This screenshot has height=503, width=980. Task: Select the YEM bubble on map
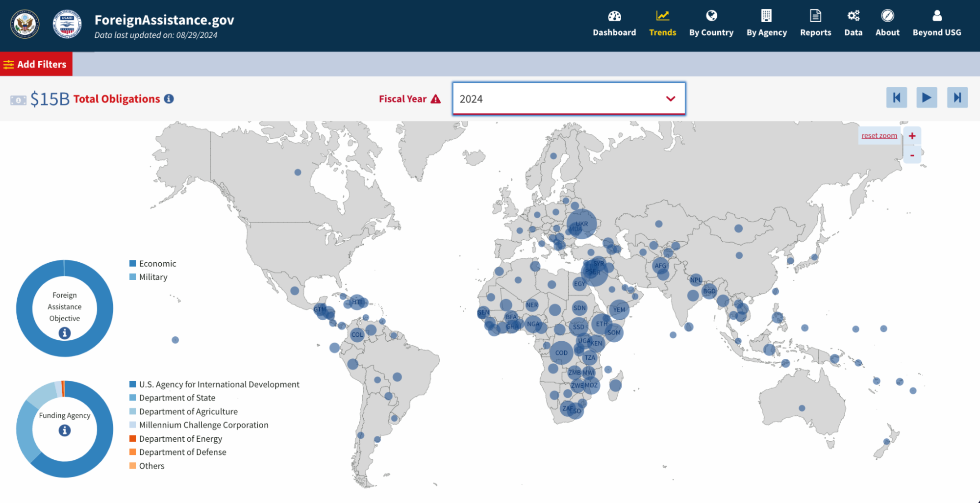pyautogui.click(x=619, y=309)
